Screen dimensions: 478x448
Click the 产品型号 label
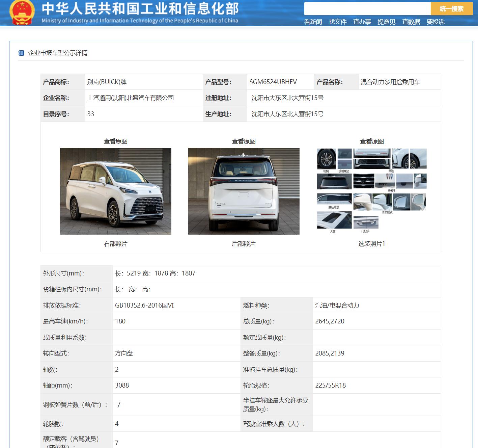click(218, 82)
